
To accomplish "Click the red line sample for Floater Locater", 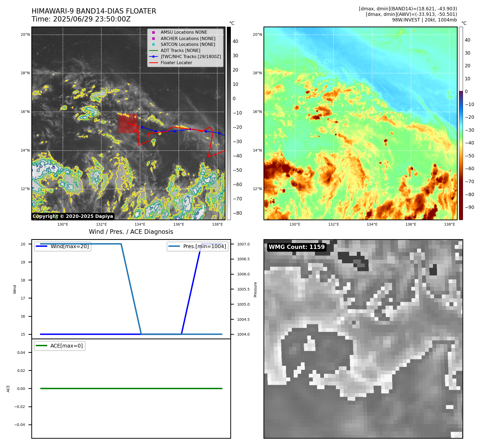I will coord(153,63).
